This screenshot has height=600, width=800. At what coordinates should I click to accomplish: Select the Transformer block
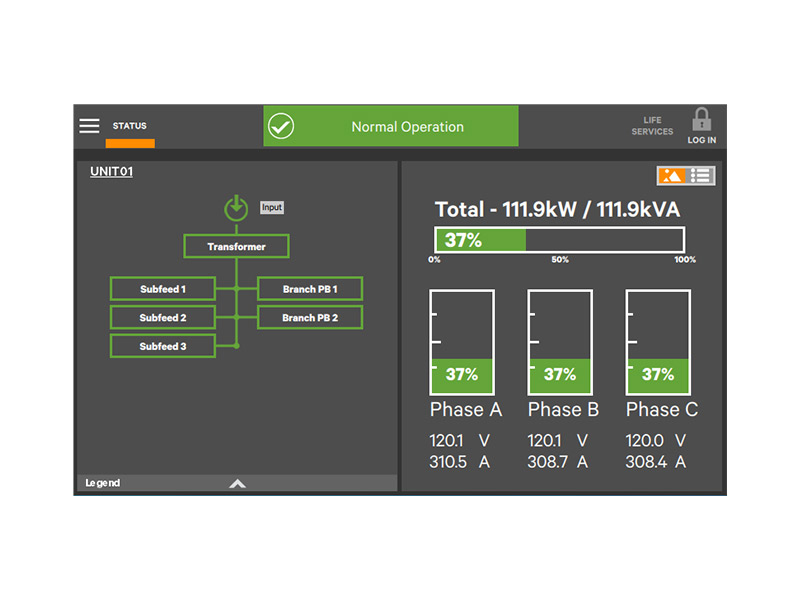point(237,246)
